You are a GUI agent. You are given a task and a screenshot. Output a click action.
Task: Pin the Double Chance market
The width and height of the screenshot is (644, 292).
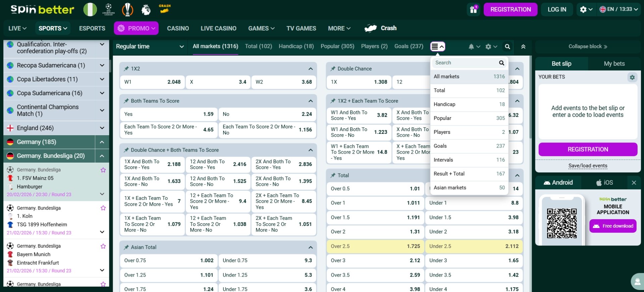[333, 69]
